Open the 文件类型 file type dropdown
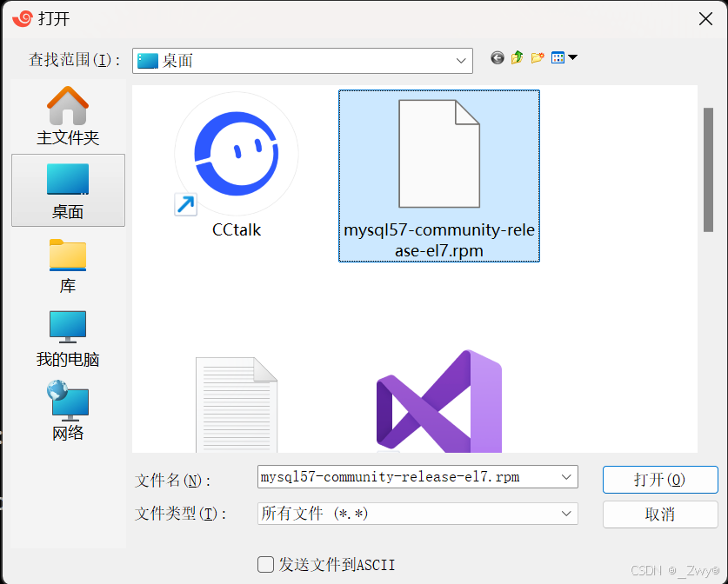This screenshot has height=584, width=728. [417, 514]
